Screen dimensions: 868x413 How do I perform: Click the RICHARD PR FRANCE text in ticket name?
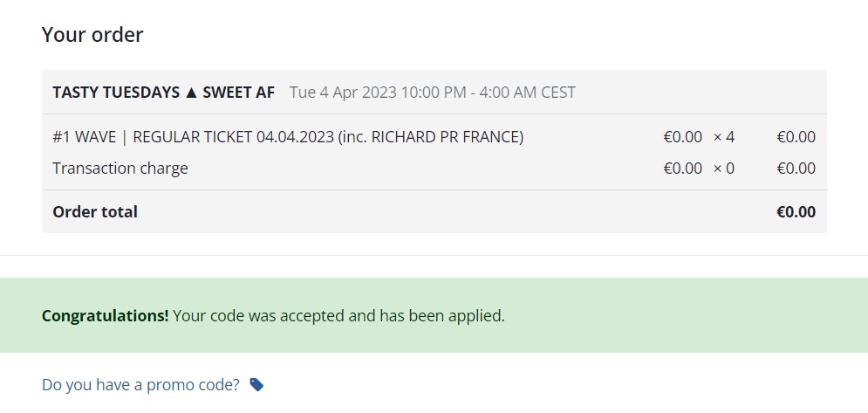445,137
